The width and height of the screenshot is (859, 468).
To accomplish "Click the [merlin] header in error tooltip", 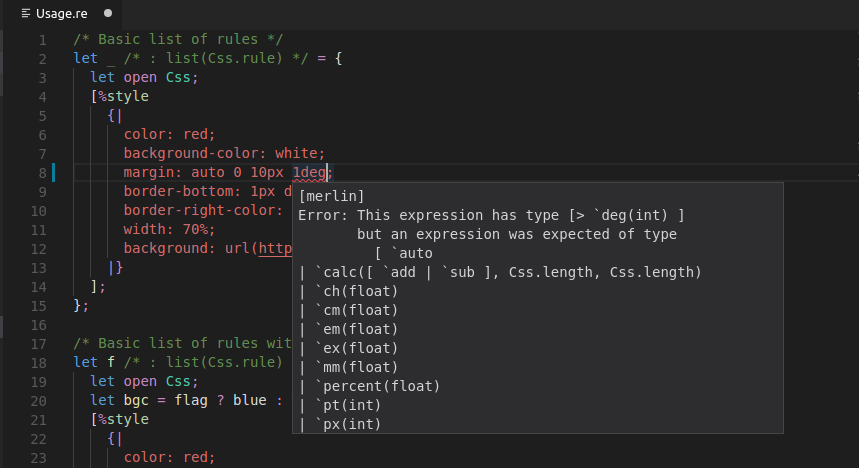I will [x=331, y=196].
